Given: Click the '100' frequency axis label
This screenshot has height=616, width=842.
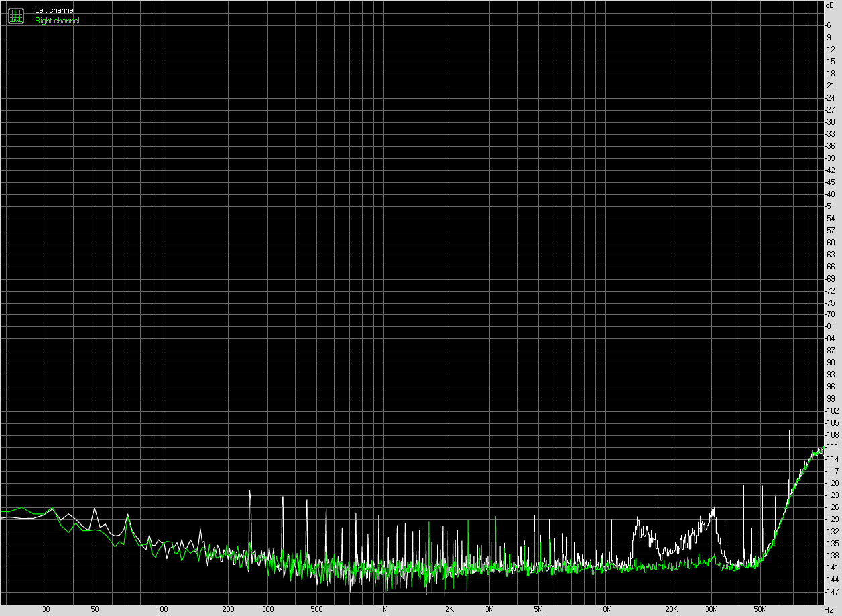Looking at the screenshot, I should (x=161, y=610).
